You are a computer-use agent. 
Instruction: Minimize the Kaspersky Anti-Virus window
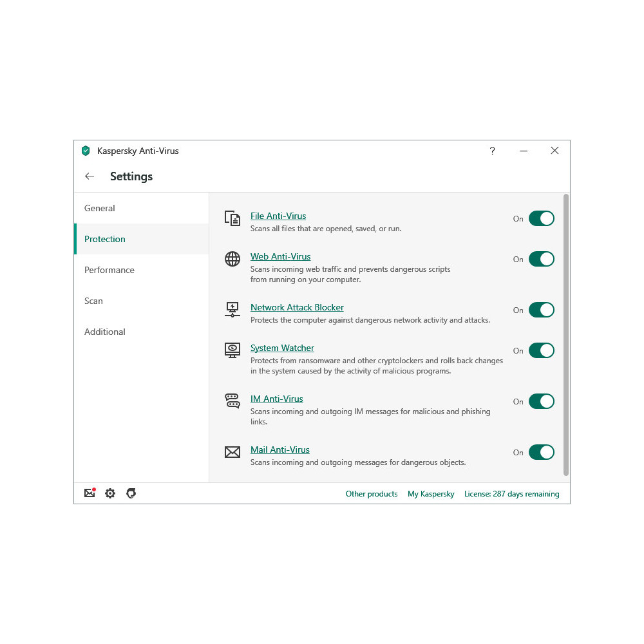click(x=523, y=151)
